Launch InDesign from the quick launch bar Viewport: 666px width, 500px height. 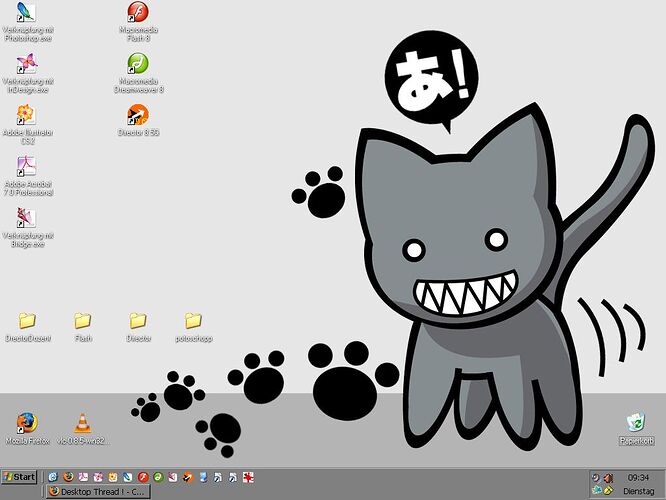click(98, 477)
